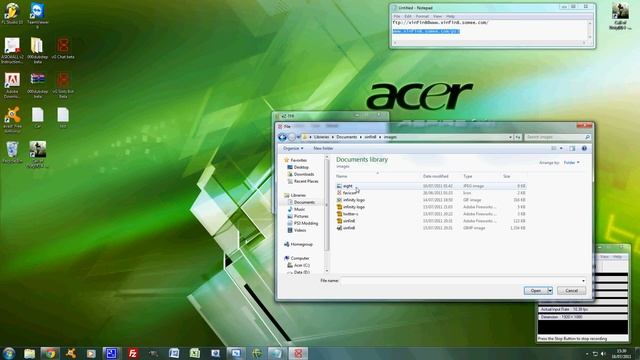The width and height of the screenshot is (640, 360).
Task: Click the File name input field
Action: (460, 281)
